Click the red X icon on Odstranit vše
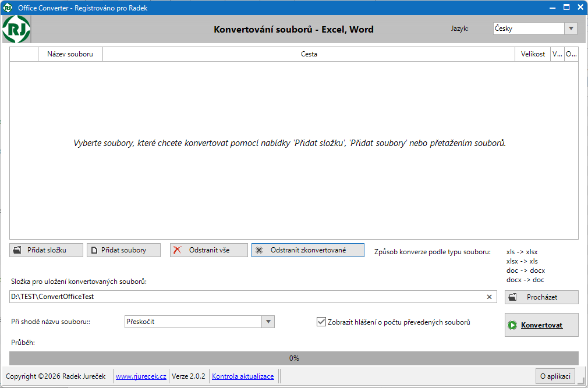Screen dimensions: 588x388 pyautogui.click(x=178, y=250)
